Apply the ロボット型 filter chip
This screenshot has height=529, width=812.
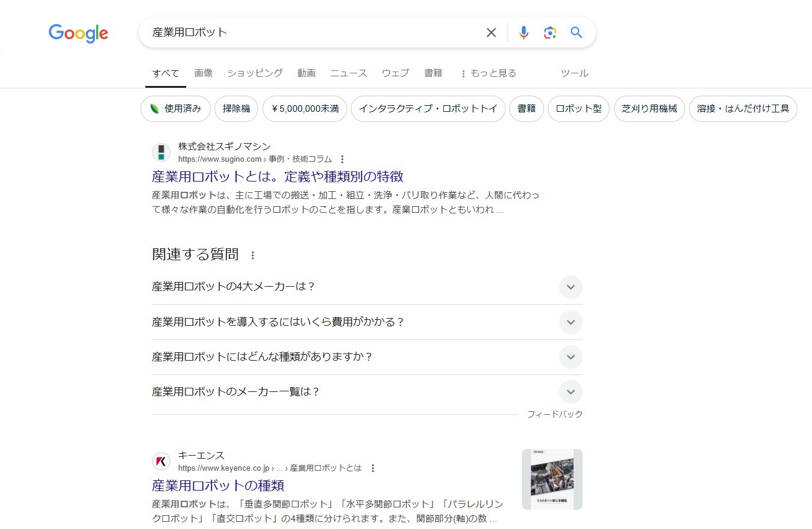[x=578, y=109]
